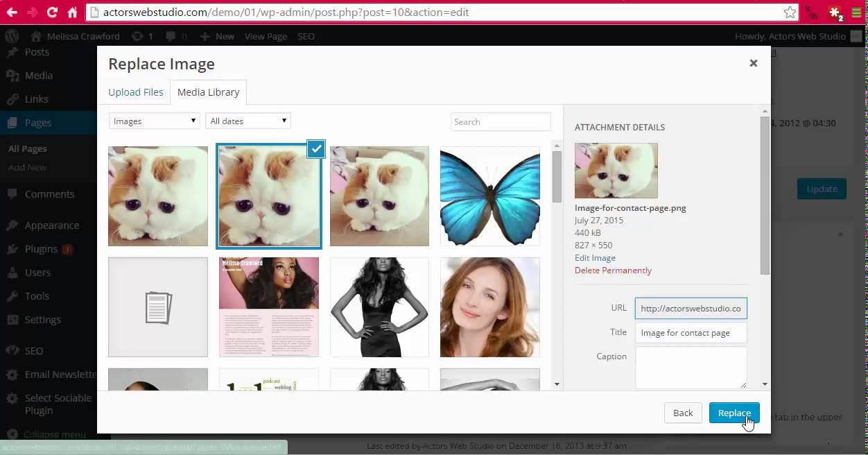Click the red puzzle extension icon
The height and width of the screenshot is (455, 868).
pyautogui.click(x=835, y=12)
